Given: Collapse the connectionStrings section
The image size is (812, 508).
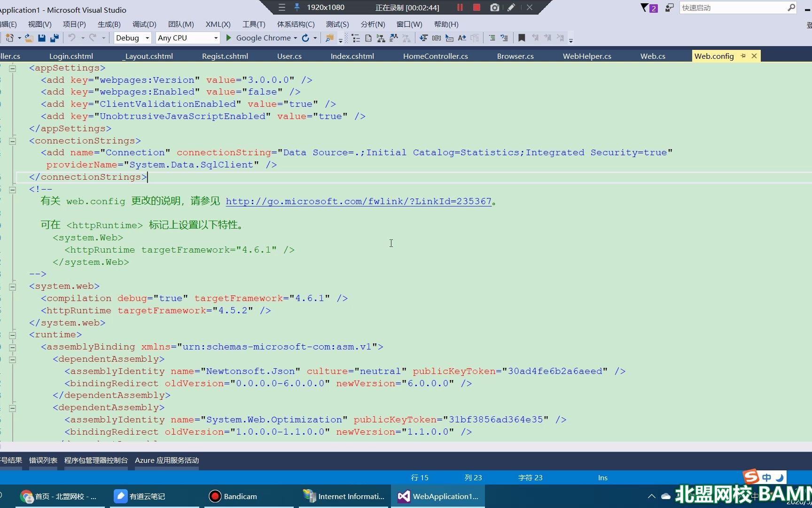Looking at the screenshot, I should [x=13, y=141].
